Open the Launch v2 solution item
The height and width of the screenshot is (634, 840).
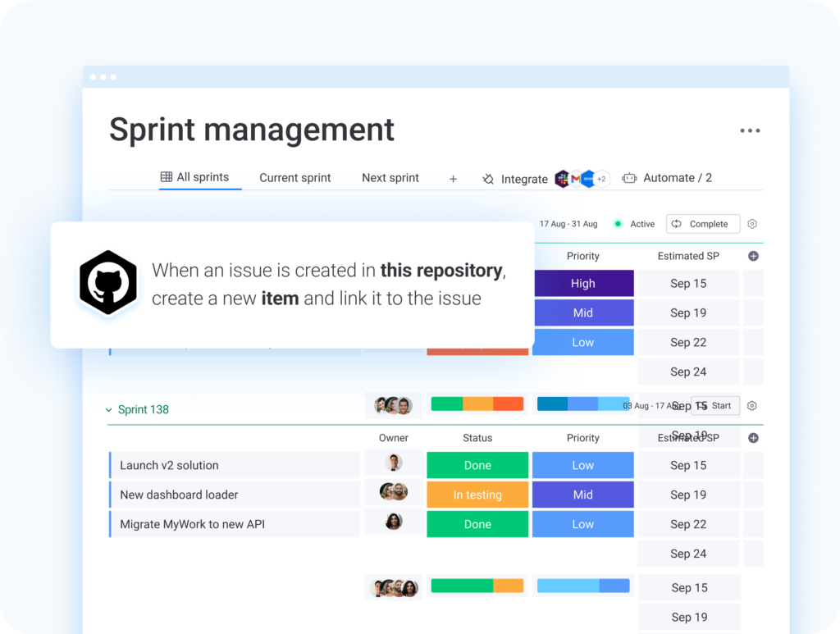pyautogui.click(x=235, y=465)
